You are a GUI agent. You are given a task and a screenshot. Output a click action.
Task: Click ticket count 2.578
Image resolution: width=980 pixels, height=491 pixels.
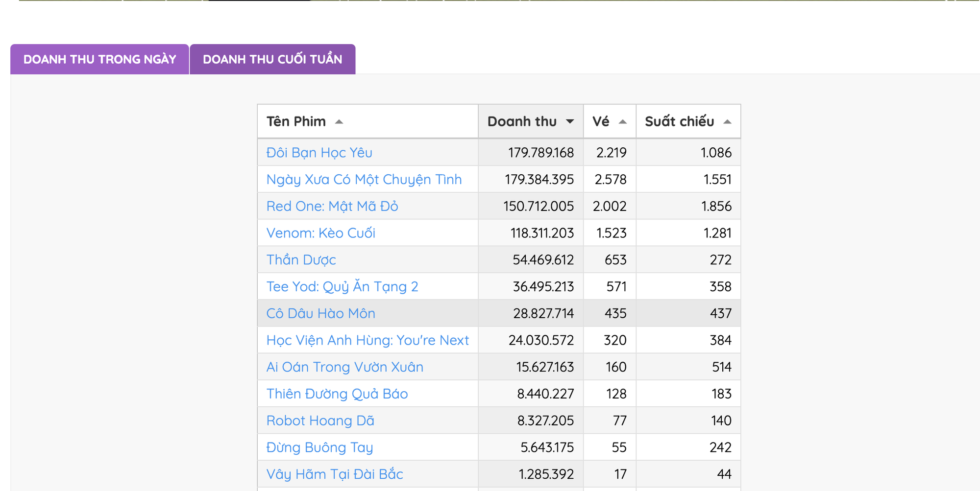[611, 180]
